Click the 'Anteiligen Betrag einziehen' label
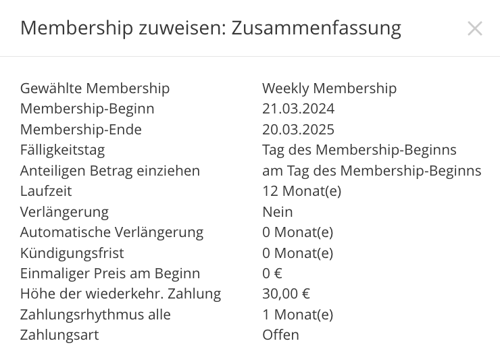This screenshot has width=500, height=362. 110,171
